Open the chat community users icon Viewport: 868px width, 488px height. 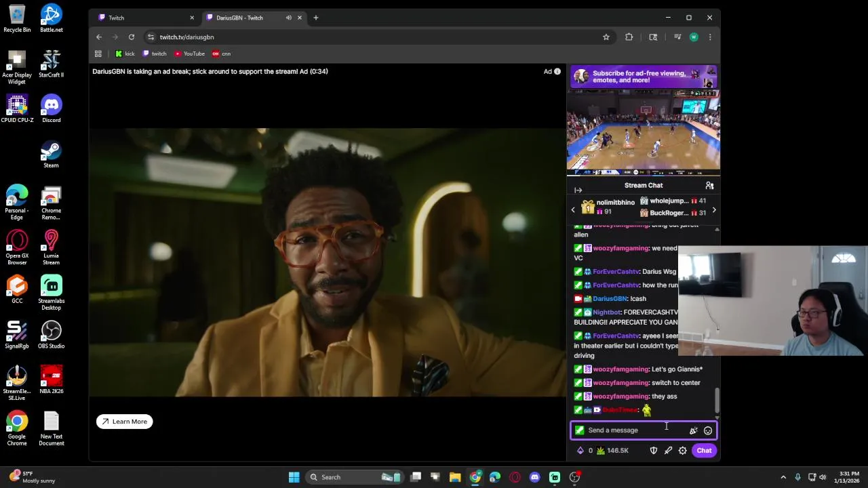click(x=709, y=186)
